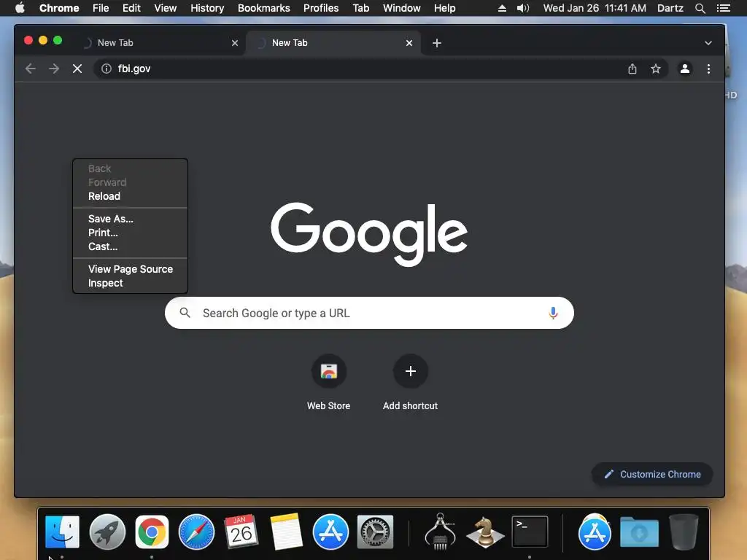This screenshot has width=747, height=560.
Task: Click the Google logo
Action: (x=369, y=234)
